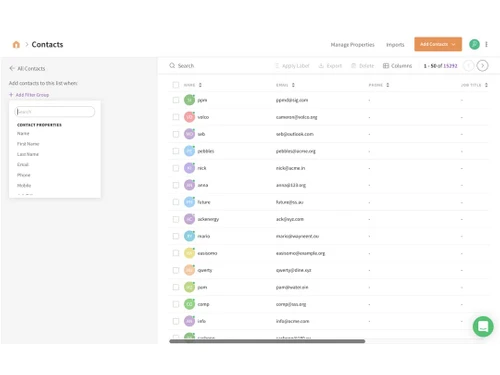The height and width of the screenshot is (375, 500).
Task: Sort by the Job Title column arrows
Action: click(x=486, y=85)
